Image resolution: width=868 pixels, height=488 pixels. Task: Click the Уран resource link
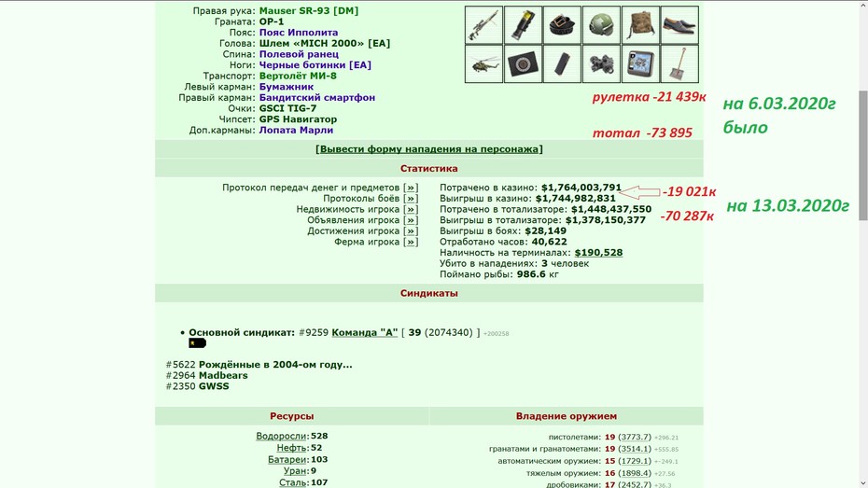(295, 471)
